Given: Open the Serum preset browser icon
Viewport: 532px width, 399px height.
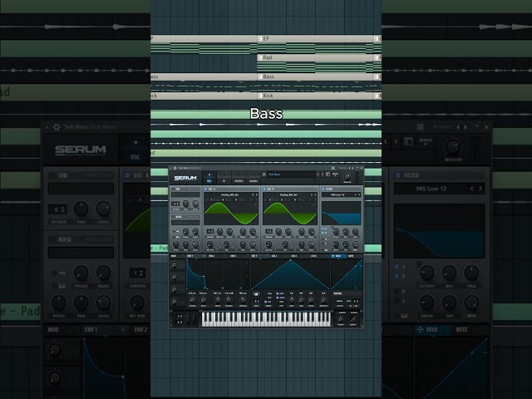Looking at the screenshot, I should (x=328, y=175).
